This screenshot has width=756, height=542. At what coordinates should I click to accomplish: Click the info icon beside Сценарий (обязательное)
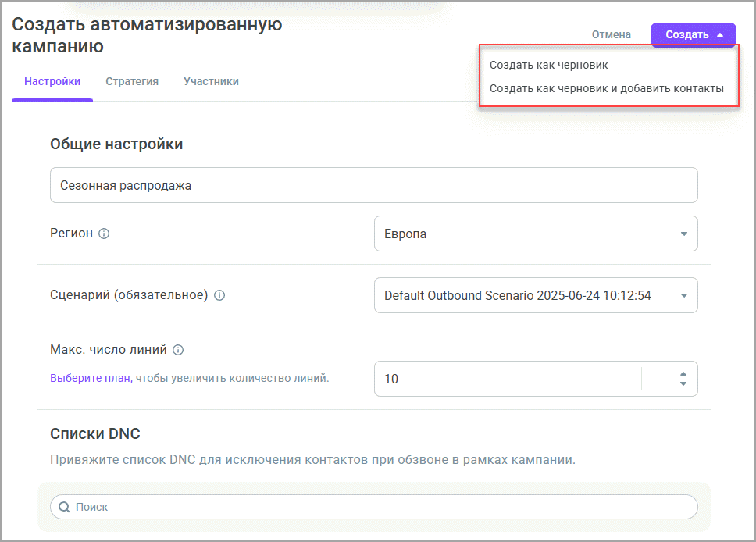tap(219, 295)
